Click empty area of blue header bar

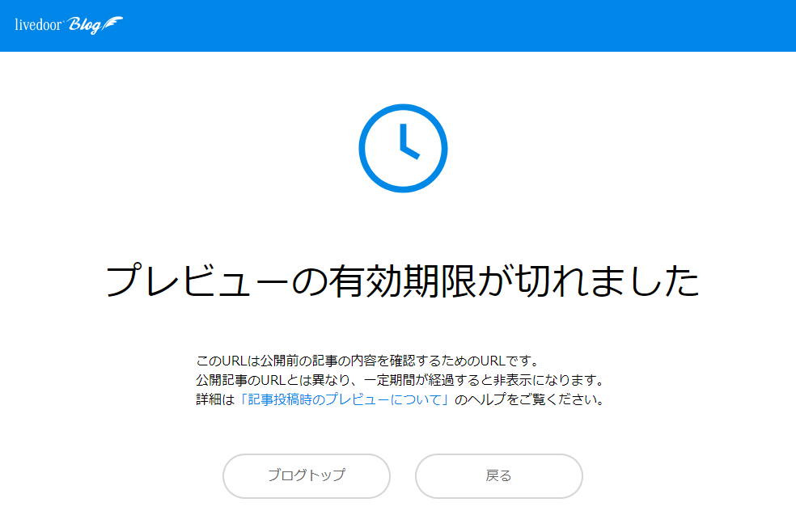pos(457,25)
